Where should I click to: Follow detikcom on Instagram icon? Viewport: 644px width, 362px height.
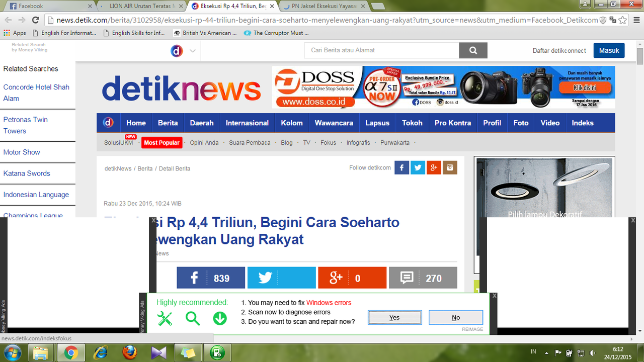[x=450, y=168]
